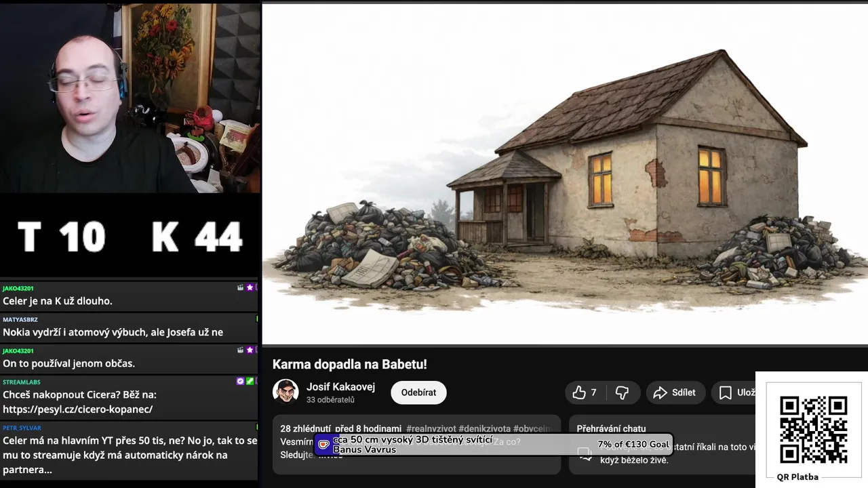Click the STREAMLABS bot username
868x488 pixels.
[x=22, y=382]
